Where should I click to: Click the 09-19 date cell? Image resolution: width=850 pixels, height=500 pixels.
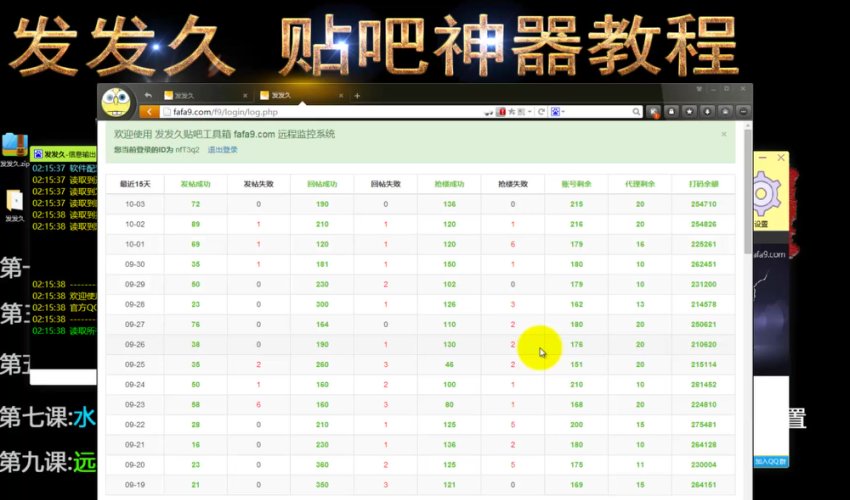click(x=135, y=485)
